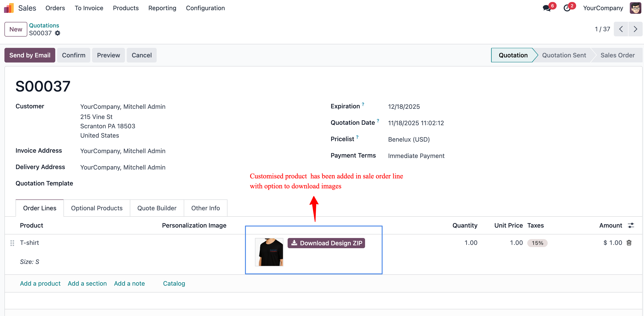This screenshot has height=316, width=644.
Task: Click the pager 1 / 37
Action: pyautogui.click(x=602, y=29)
